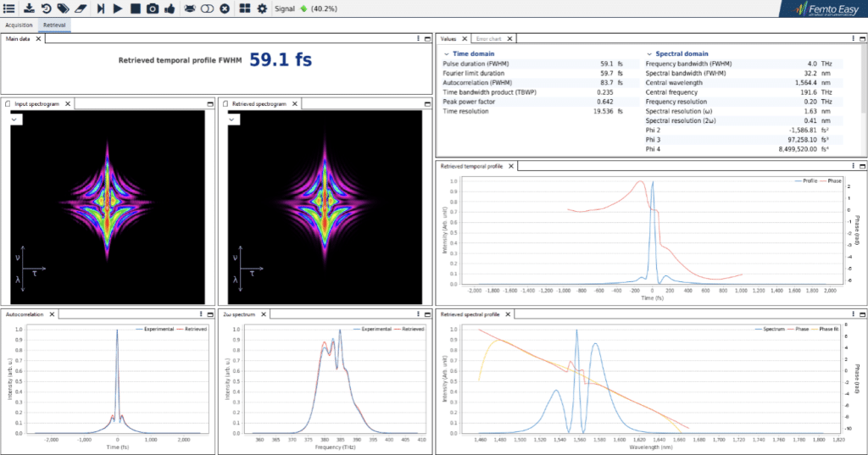Switch to the Error chart tab
This screenshot has width=868, height=455.
(488, 39)
